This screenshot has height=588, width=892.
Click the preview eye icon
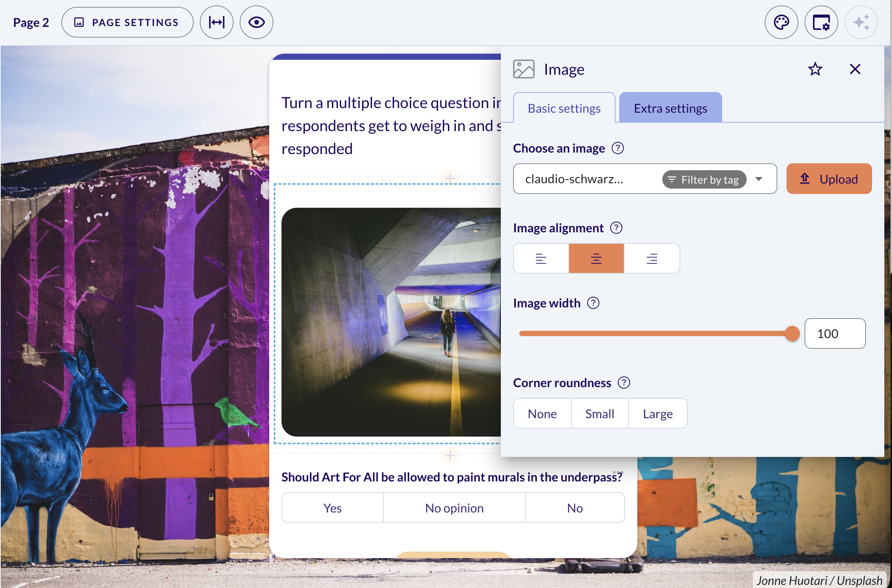[257, 22]
